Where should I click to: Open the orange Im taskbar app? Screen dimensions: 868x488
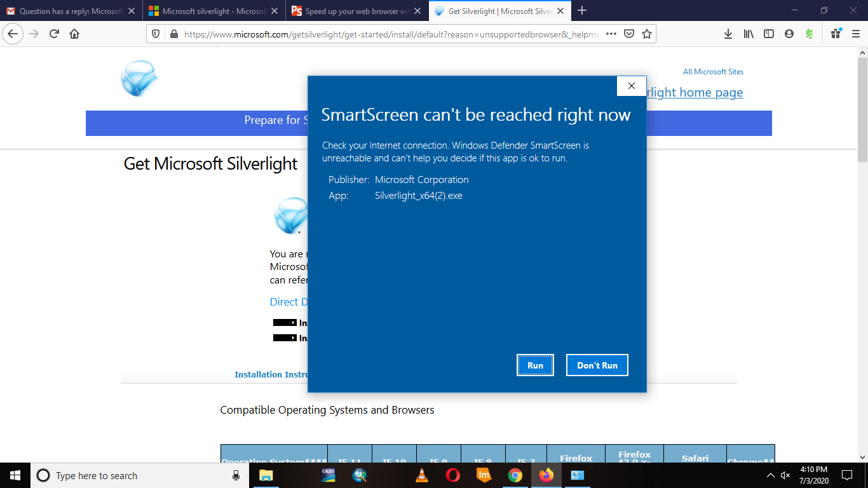click(484, 475)
